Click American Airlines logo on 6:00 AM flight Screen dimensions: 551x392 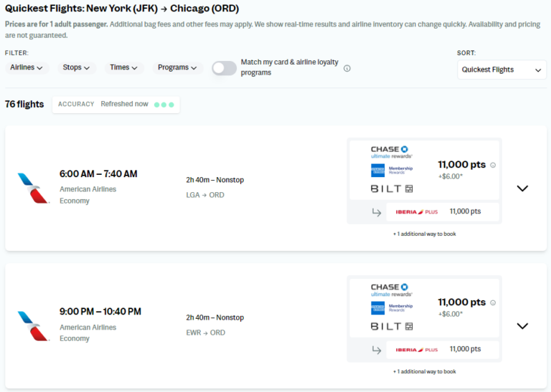tap(33, 188)
